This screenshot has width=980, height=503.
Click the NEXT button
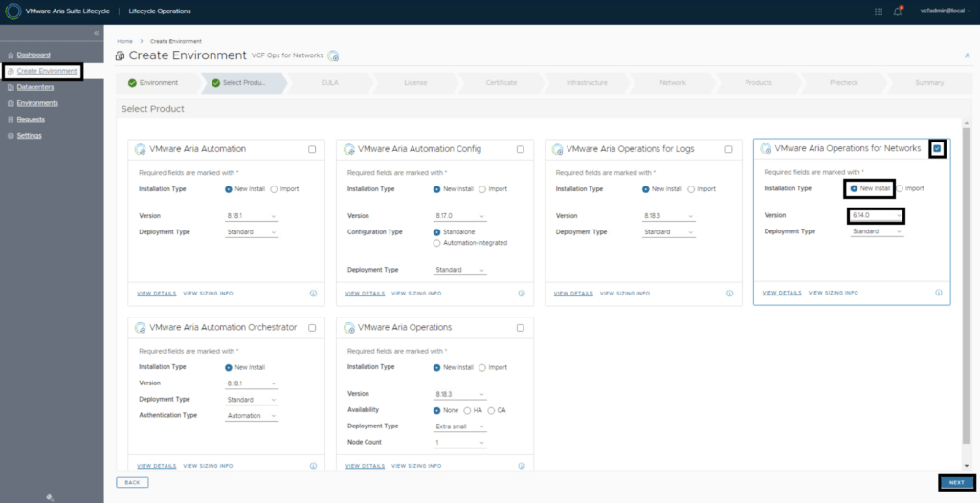[956, 483]
